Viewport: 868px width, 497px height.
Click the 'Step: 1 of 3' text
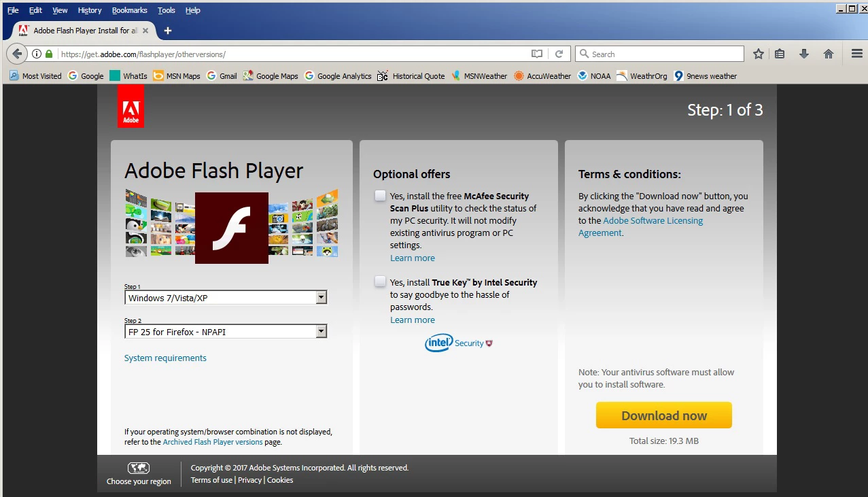pos(725,110)
